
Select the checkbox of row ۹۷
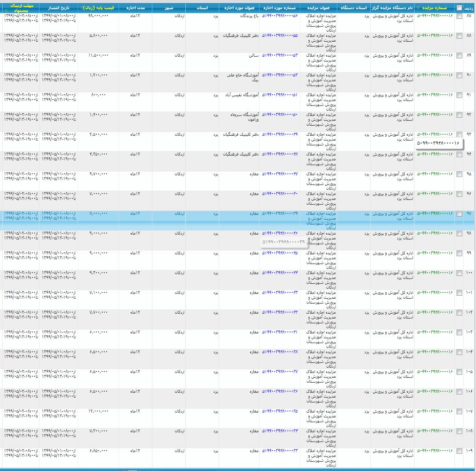459,214
